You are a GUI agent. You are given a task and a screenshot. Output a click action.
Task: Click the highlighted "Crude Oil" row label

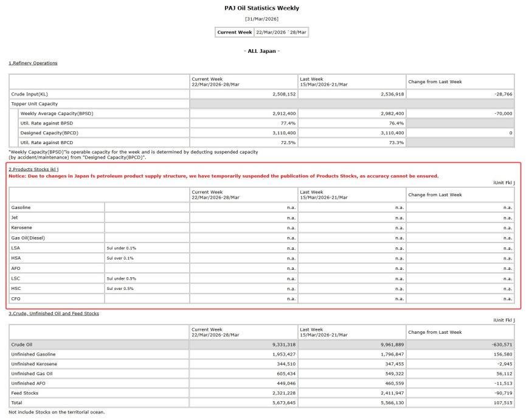pyautogui.click(x=22, y=344)
